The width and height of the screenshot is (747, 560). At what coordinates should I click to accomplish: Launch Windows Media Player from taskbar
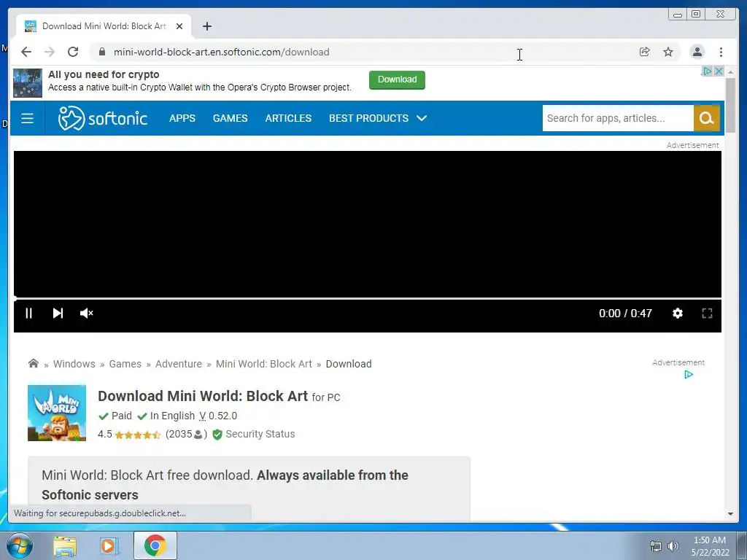(109, 545)
